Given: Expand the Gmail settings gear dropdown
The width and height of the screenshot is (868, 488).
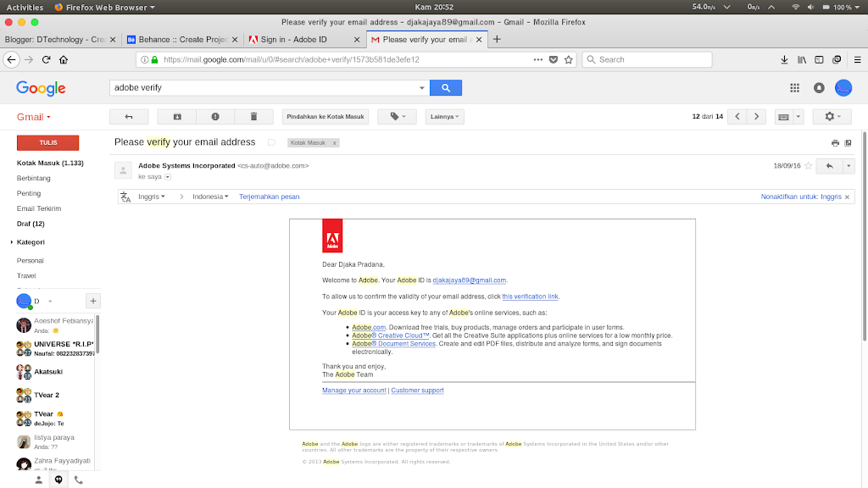Looking at the screenshot, I should tap(832, 117).
